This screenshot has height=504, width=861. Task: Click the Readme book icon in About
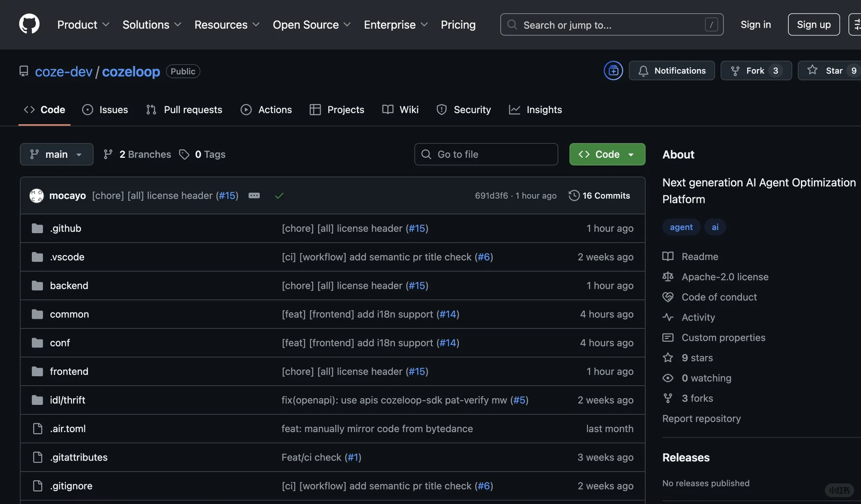point(668,256)
